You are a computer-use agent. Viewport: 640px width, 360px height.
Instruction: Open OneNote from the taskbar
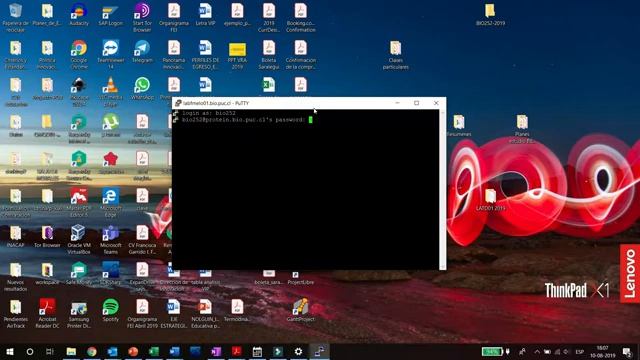click(x=216, y=351)
